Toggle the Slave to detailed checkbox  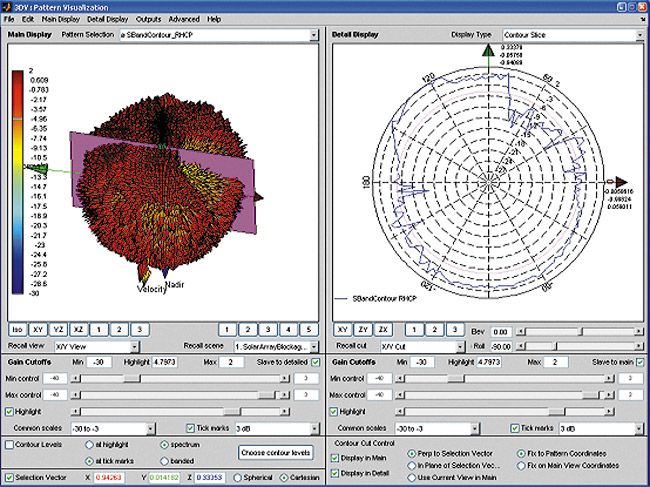coord(315,361)
